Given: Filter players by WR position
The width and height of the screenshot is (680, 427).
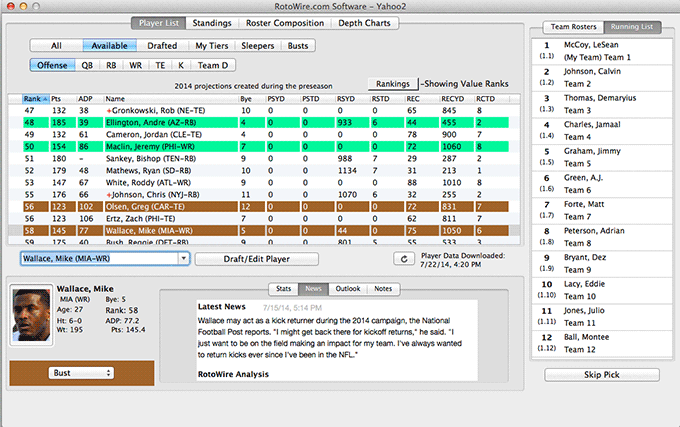Looking at the screenshot, I should 136,65.
